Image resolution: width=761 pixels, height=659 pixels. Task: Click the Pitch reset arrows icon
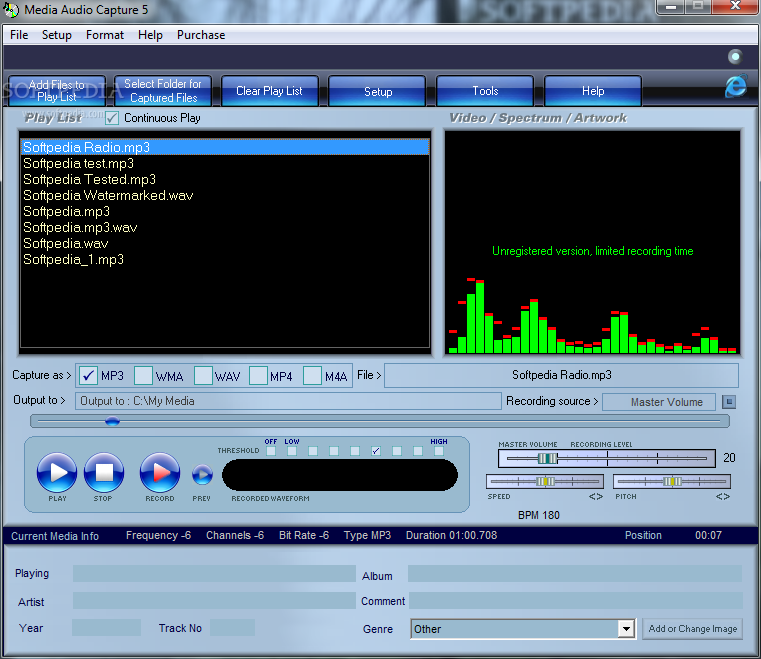click(723, 496)
